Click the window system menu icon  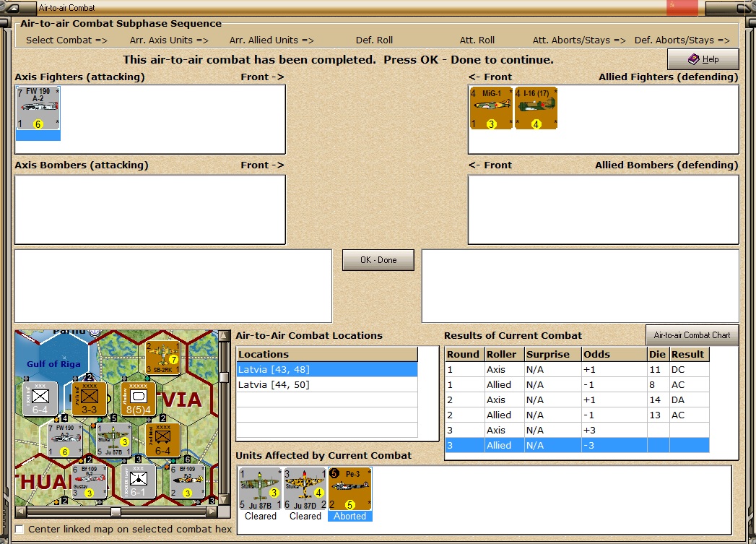[x=13, y=8]
